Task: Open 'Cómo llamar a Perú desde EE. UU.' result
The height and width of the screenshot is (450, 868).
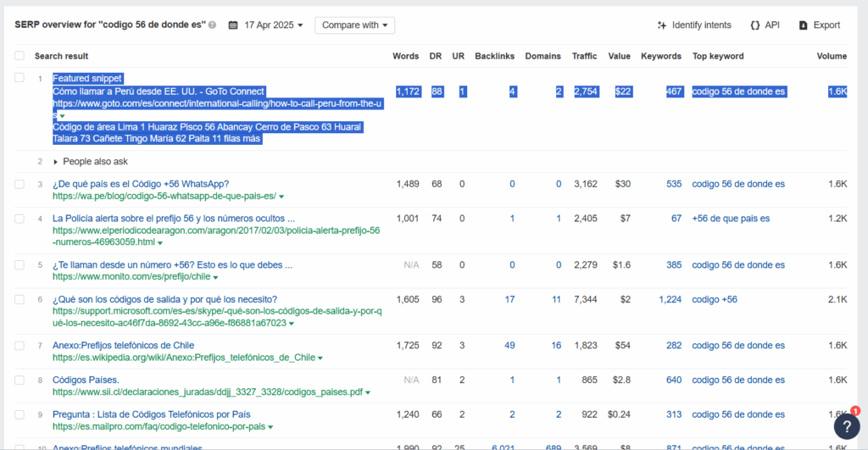Action: coord(159,92)
